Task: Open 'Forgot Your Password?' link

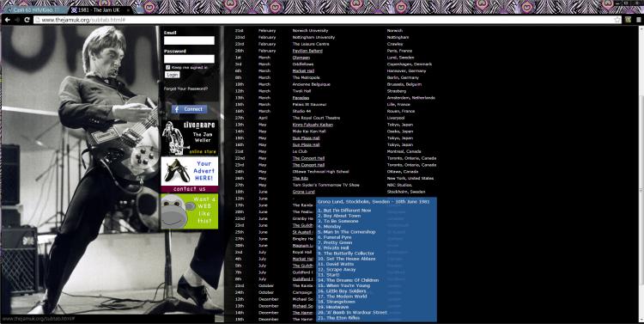Action: pyautogui.click(x=185, y=89)
